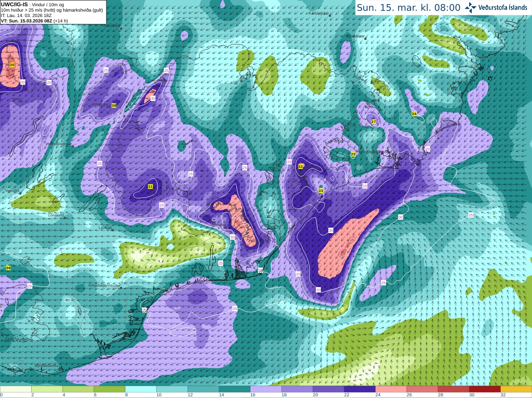Click the Hágöngur station label
The image size is (532, 398).
(x=100, y=104)
